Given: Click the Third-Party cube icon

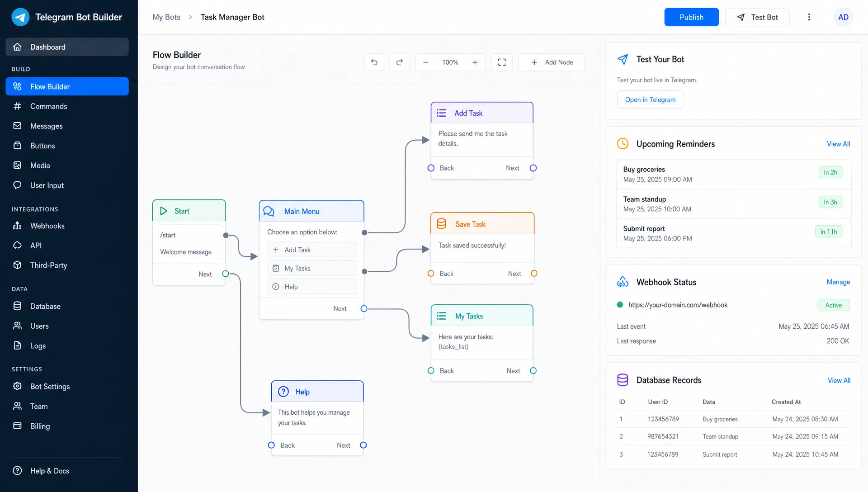Looking at the screenshot, I should 17,265.
